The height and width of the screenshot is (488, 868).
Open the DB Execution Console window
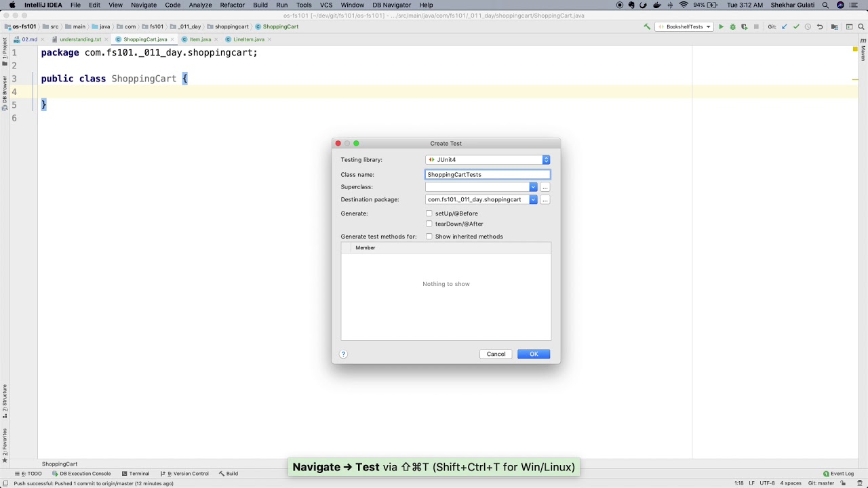81,474
